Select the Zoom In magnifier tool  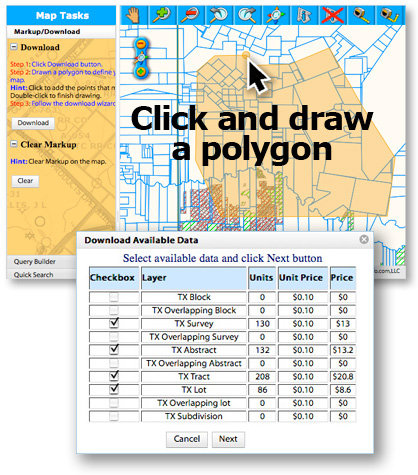162,15
